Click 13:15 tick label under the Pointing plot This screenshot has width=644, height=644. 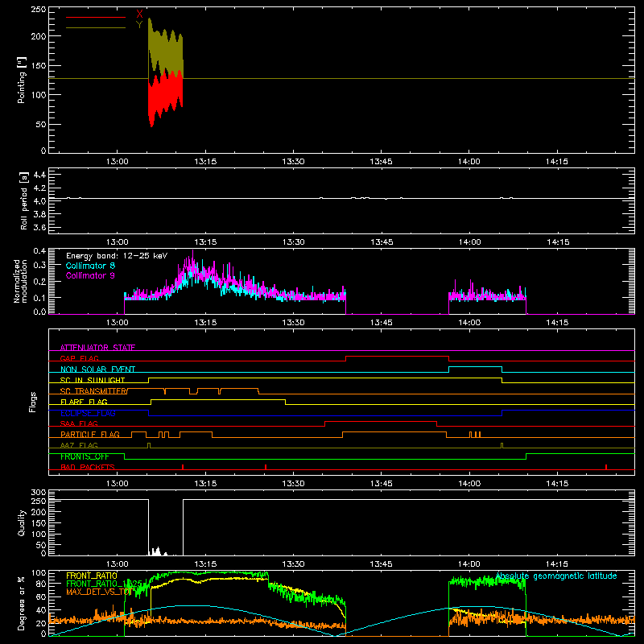pyautogui.click(x=205, y=162)
